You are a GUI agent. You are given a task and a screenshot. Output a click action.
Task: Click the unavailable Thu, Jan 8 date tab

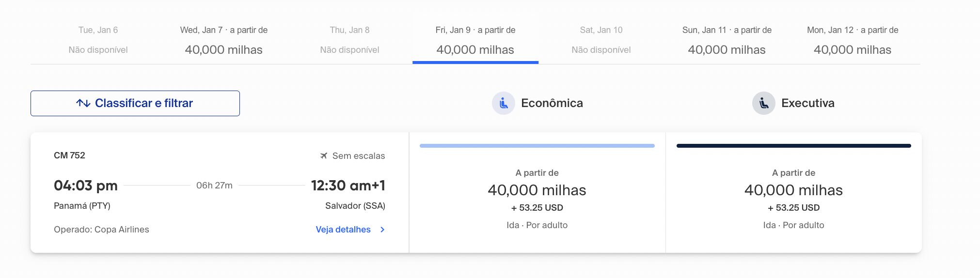point(350,40)
